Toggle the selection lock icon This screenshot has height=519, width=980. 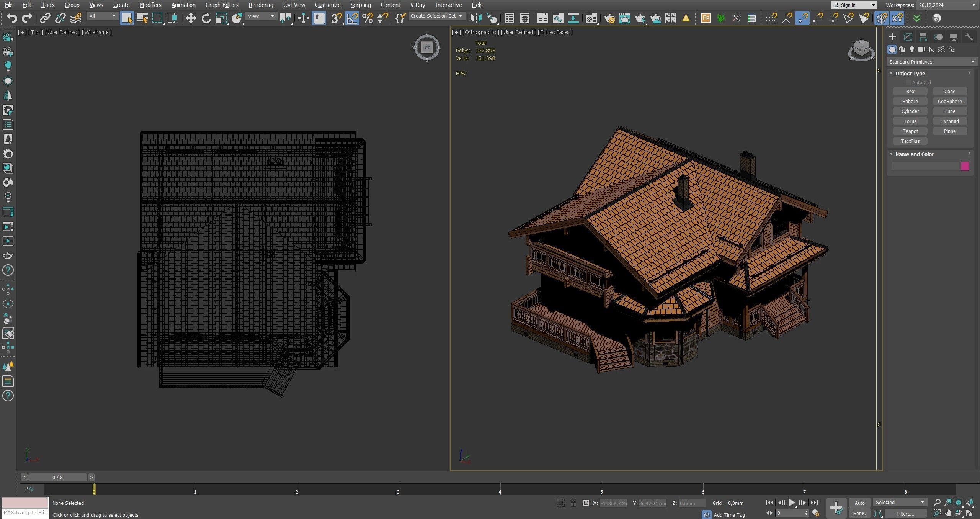(573, 503)
